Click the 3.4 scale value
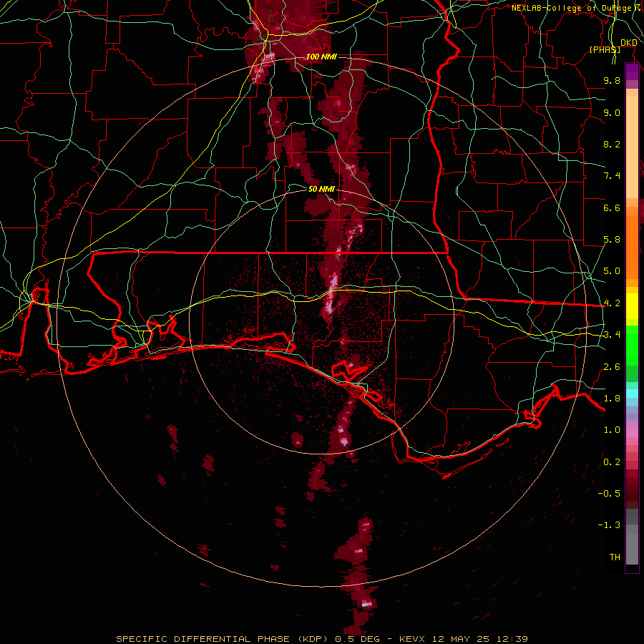This screenshot has width=644, height=644. pos(612,335)
